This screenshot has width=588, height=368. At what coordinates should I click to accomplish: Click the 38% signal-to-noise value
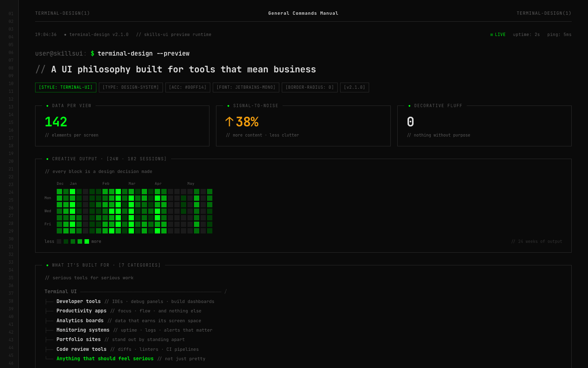247,122
